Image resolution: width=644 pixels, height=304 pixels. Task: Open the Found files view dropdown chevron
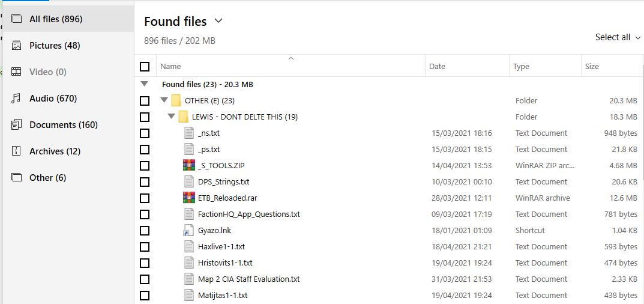pyautogui.click(x=218, y=21)
